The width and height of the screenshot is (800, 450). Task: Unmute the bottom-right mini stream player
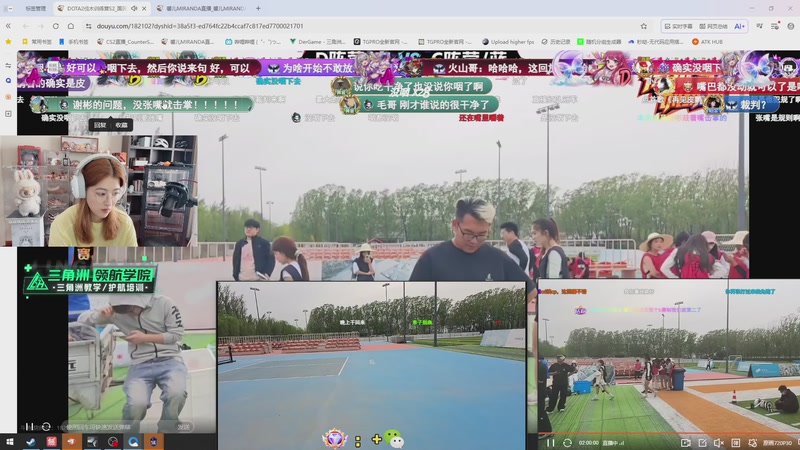[719, 443]
